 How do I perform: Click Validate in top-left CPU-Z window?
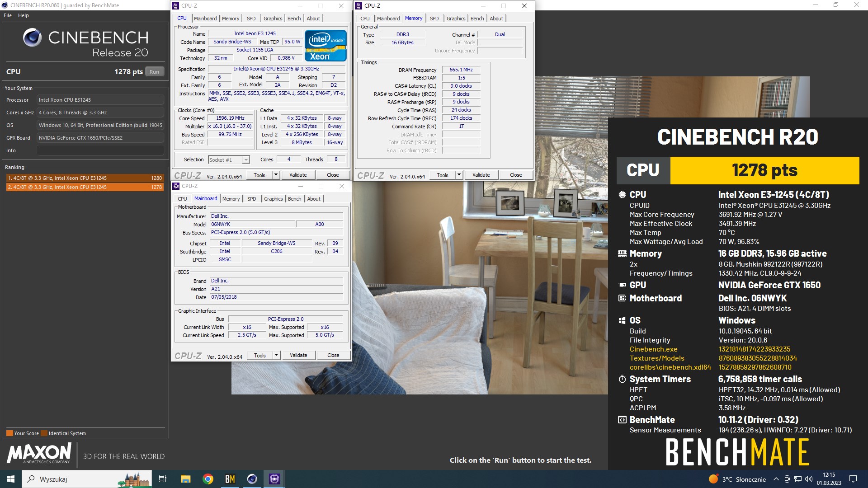pos(298,175)
